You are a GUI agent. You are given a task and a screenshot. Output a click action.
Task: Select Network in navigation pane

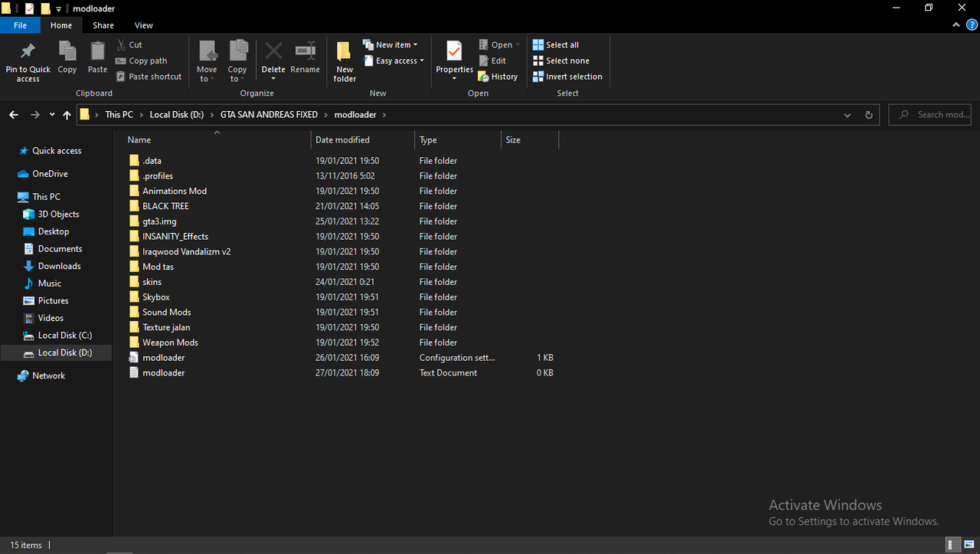click(x=48, y=375)
